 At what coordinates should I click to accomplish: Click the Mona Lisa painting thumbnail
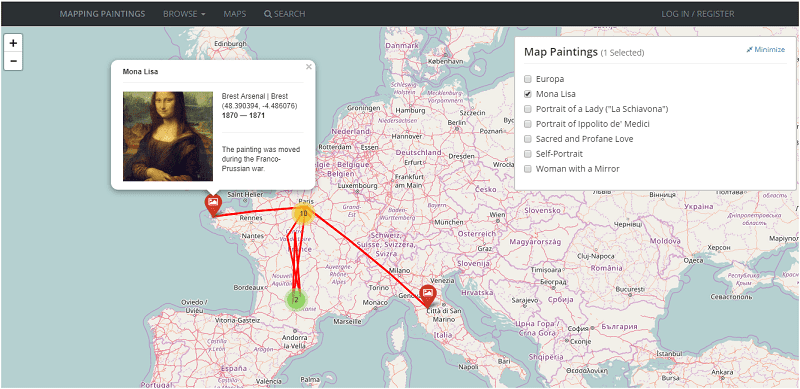[168, 136]
